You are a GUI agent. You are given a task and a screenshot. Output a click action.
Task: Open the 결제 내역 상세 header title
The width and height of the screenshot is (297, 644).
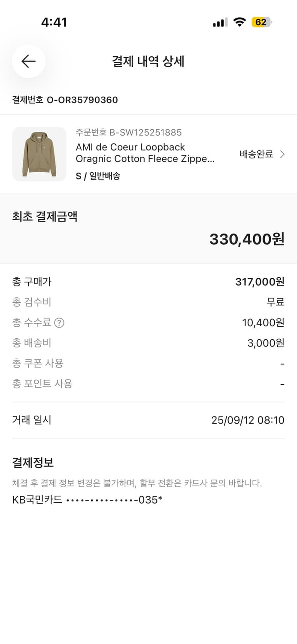point(148,61)
